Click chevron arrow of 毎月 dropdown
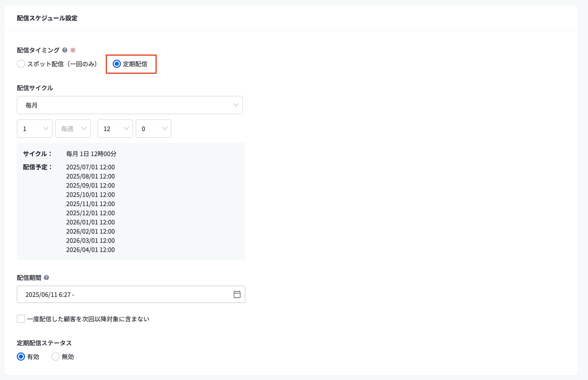 [236, 105]
